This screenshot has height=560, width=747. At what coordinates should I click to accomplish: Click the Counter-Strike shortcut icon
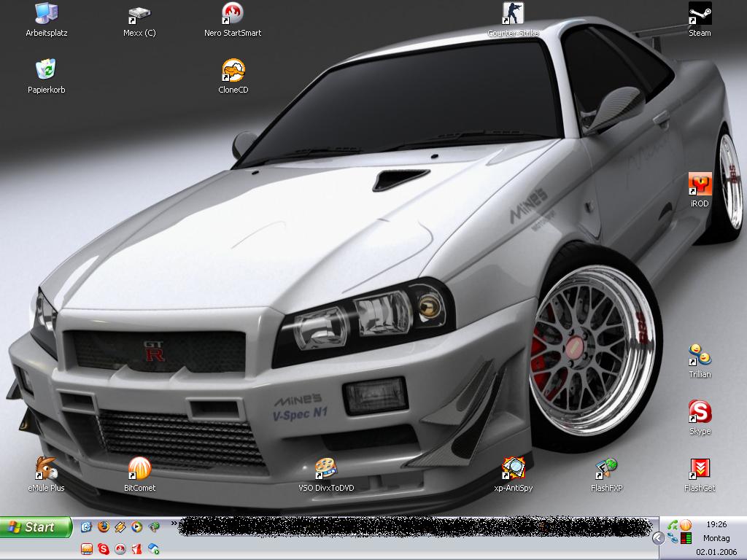(x=513, y=13)
